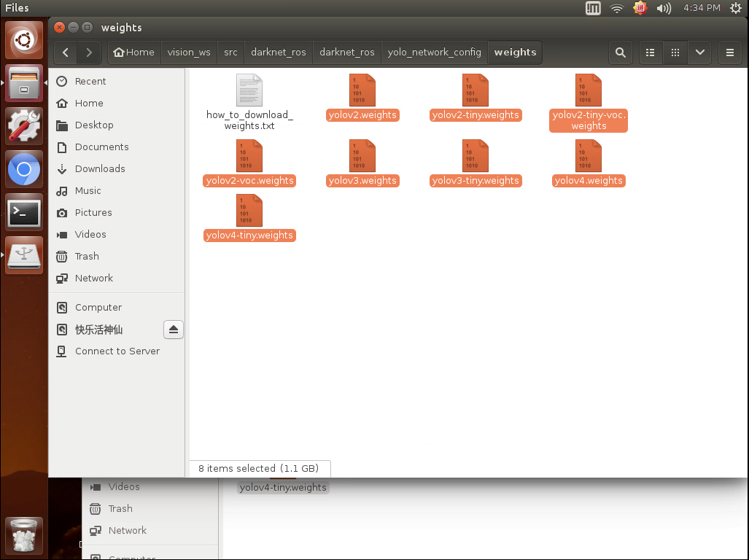Expand the view options dropdown arrow
749x560 pixels.
700,52
